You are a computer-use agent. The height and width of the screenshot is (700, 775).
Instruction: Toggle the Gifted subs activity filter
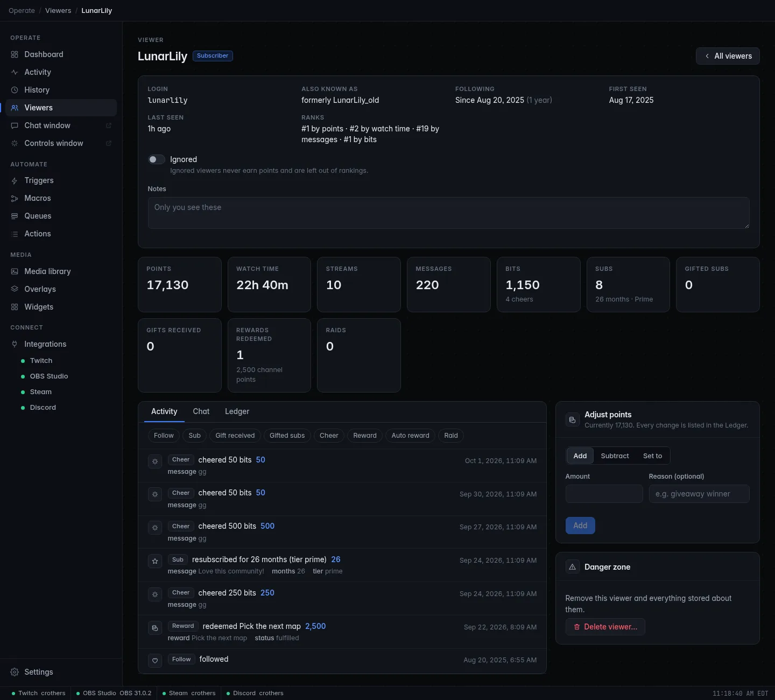[x=287, y=436]
